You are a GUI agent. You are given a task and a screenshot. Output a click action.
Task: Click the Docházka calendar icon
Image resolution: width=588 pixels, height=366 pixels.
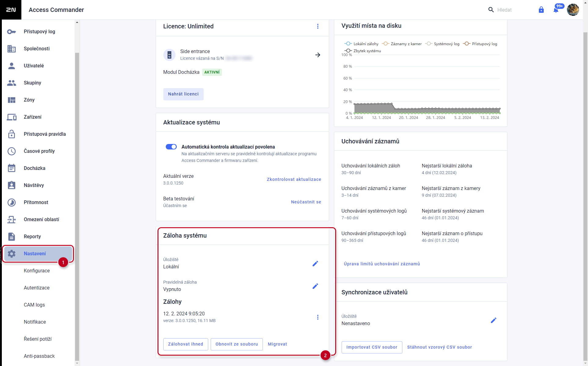[12, 168]
